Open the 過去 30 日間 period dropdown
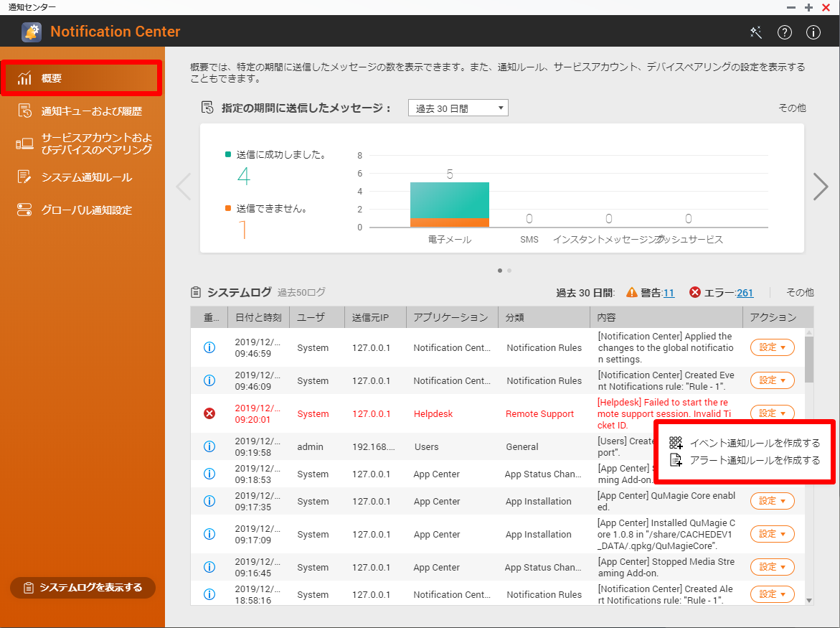The height and width of the screenshot is (628, 840). [458, 108]
